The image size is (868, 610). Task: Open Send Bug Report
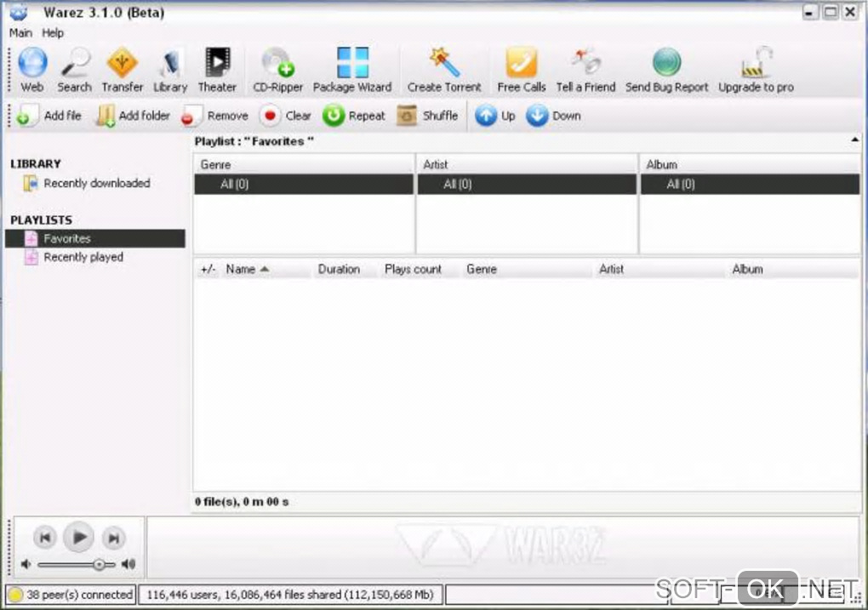coord(666,71)
